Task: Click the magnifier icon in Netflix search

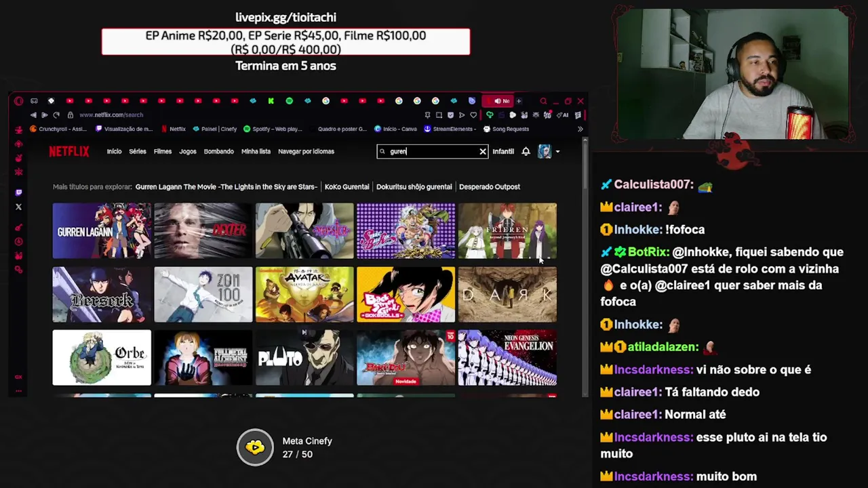Action: 382,152
